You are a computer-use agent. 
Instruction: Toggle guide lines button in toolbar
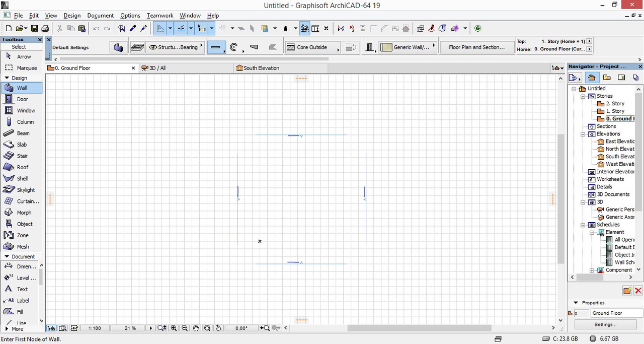tap(160, 29)
